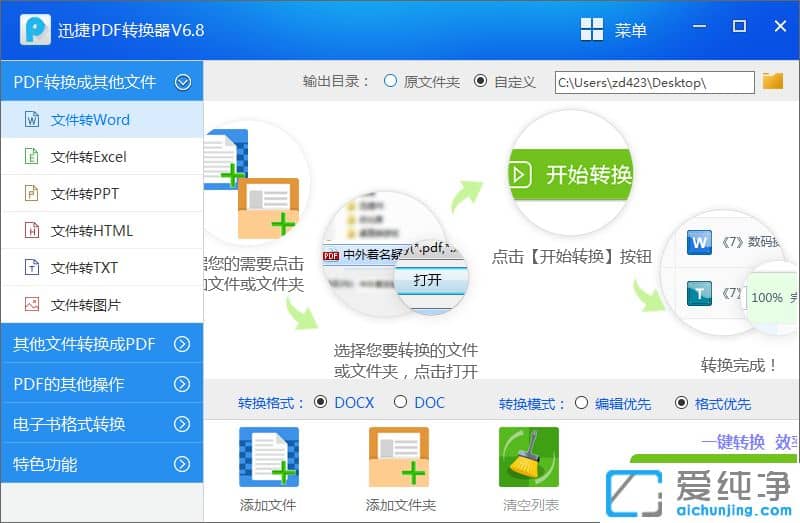Click the output path field C:\Users\zd423\Desktop\
The width and height of the screenshot is (800, 523).
(655, 82)
